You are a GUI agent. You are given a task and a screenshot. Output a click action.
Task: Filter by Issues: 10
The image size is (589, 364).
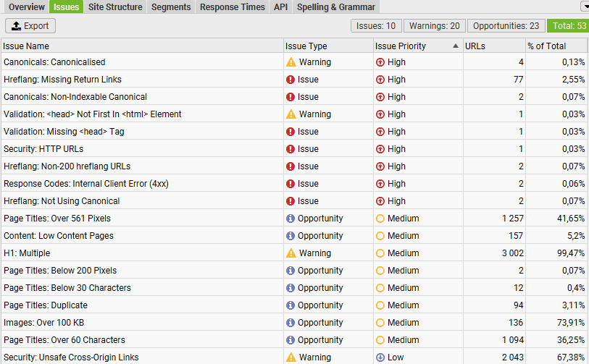tap(376, 26)
